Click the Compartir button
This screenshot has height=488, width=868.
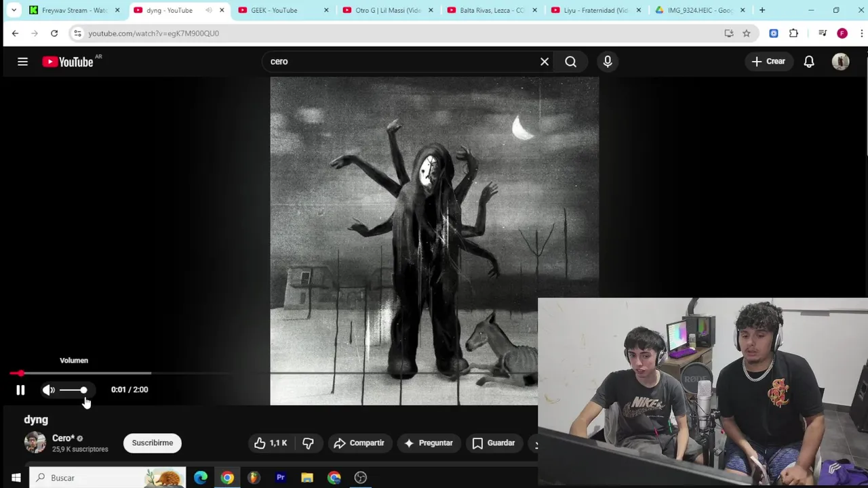coord(359,443)
